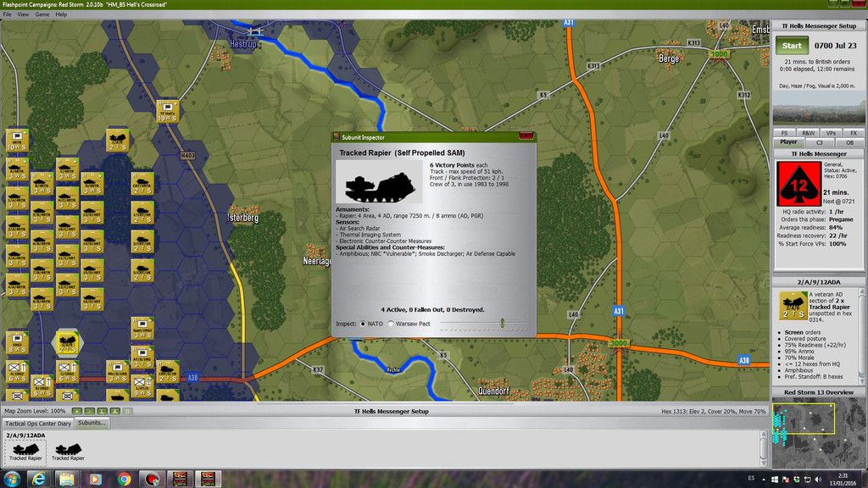Select the HQ counter marked 10 W S
The image size is (868, 488).
17,140
